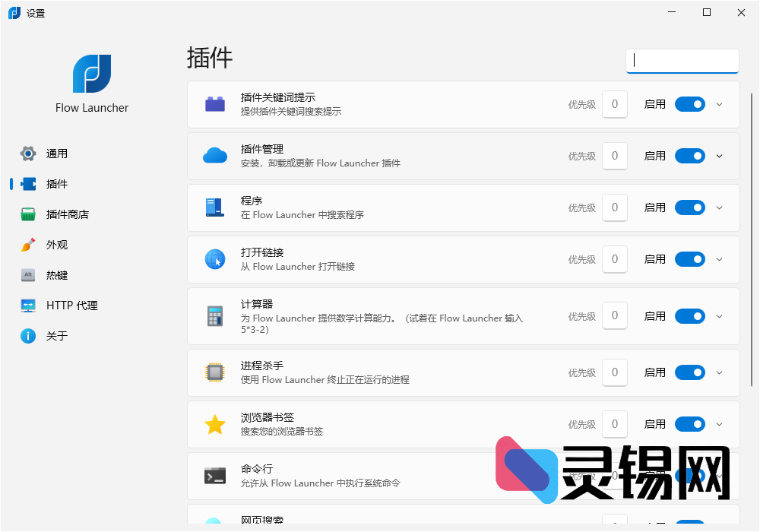Toggle the 浏览器书签 plugin off
The height and width of the screenshot is (532, 760).
690,424
